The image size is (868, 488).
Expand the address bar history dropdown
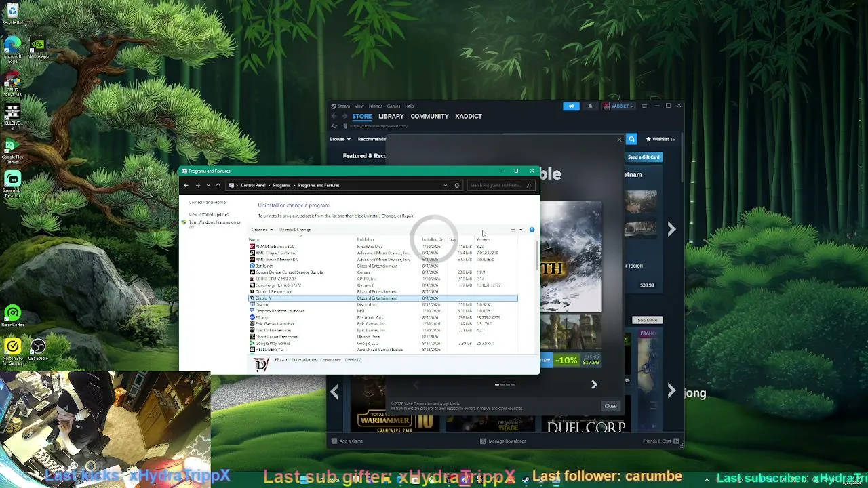pos(446,185)
